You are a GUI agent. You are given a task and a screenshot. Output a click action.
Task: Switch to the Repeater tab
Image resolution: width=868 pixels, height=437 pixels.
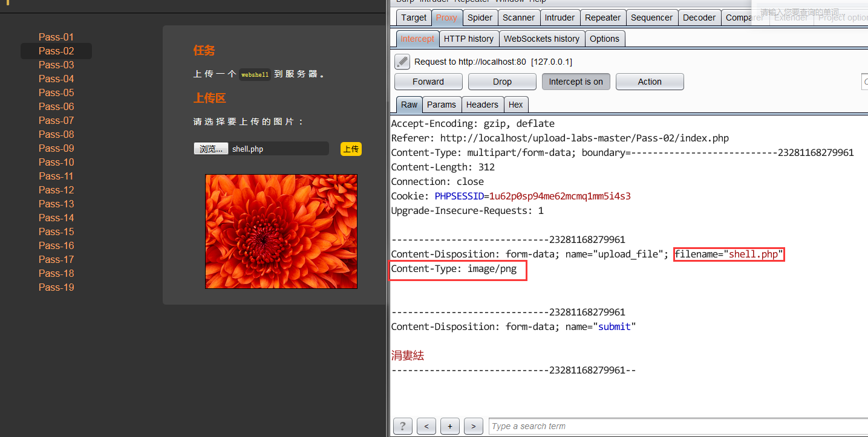point(602,18)
